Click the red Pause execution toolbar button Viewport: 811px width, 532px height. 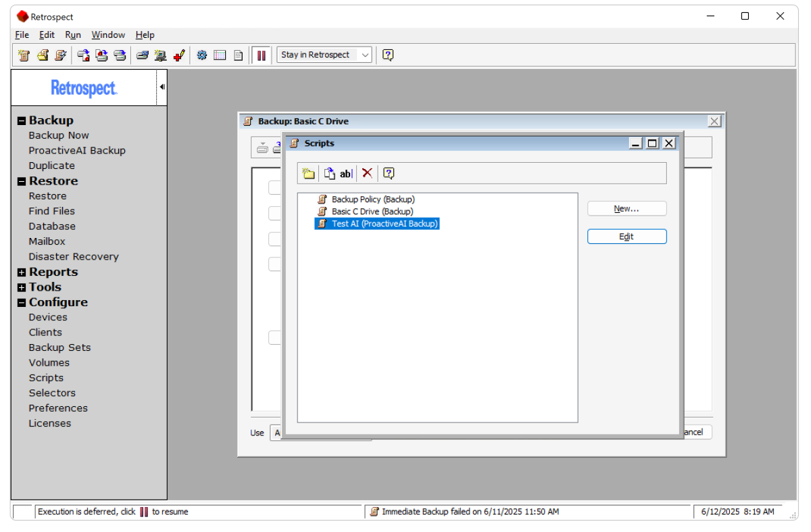point(262,55)
